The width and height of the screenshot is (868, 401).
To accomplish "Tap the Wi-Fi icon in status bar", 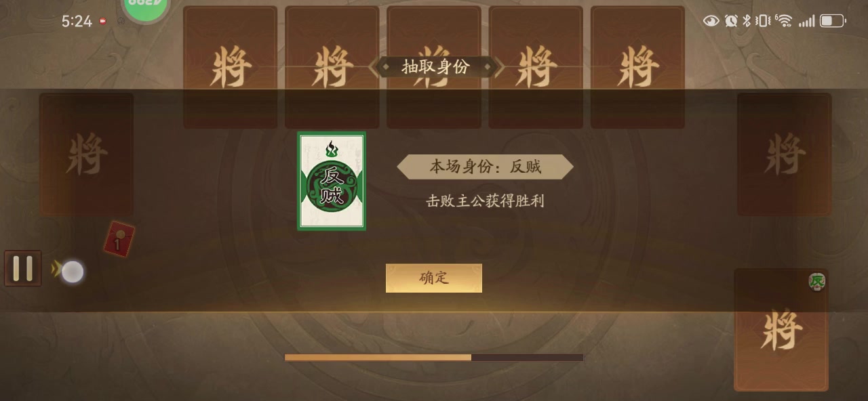I will coord(783,21).
